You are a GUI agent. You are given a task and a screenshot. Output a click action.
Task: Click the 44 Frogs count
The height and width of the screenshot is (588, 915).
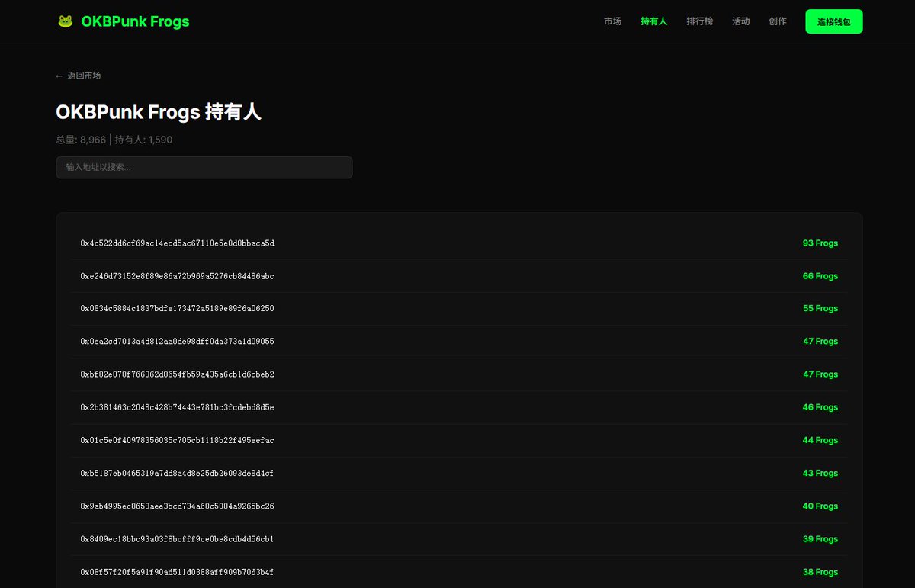[x=820, y=440]
